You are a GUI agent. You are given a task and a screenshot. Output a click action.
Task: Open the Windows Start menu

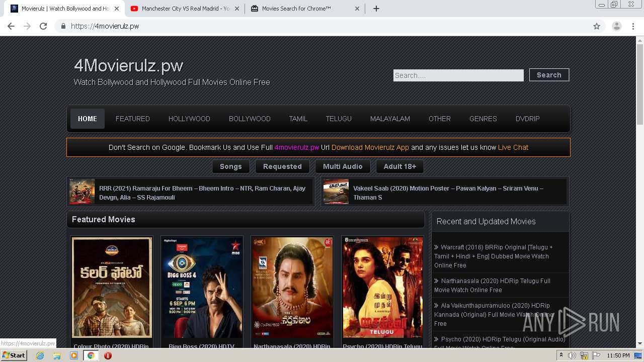point(14,355)
